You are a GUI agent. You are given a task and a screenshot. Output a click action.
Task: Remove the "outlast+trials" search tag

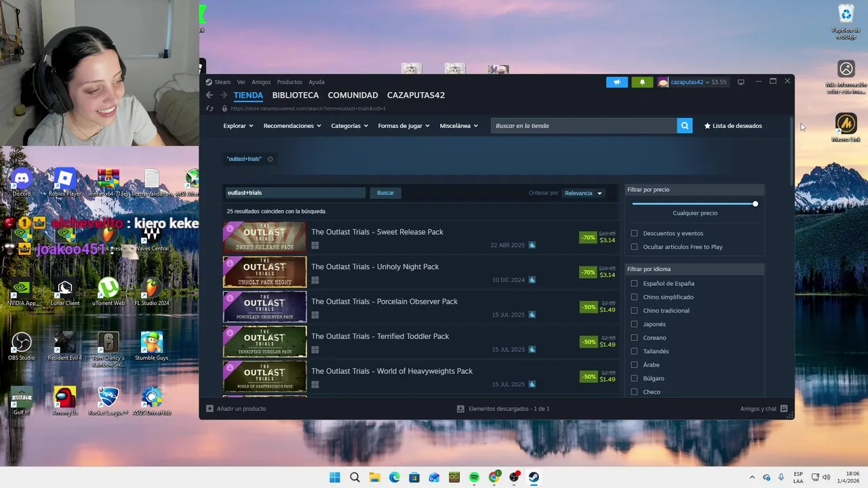270,159
